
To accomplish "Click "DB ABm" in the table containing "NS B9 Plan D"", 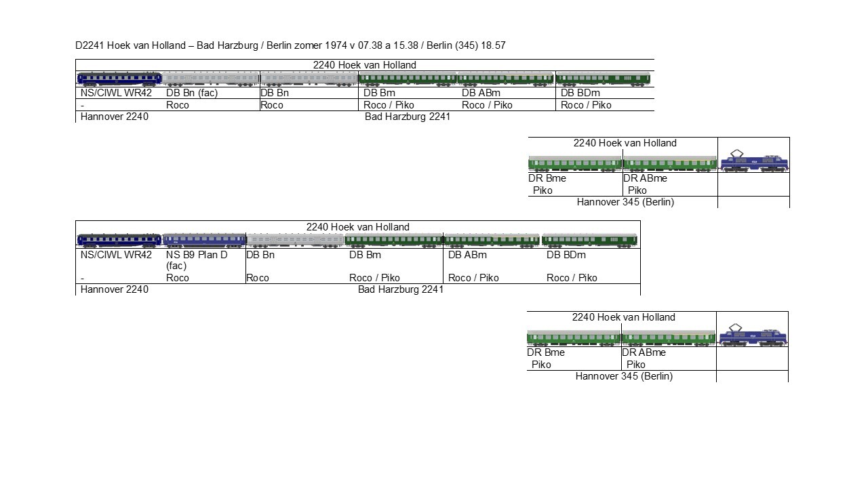I will 467,255.
